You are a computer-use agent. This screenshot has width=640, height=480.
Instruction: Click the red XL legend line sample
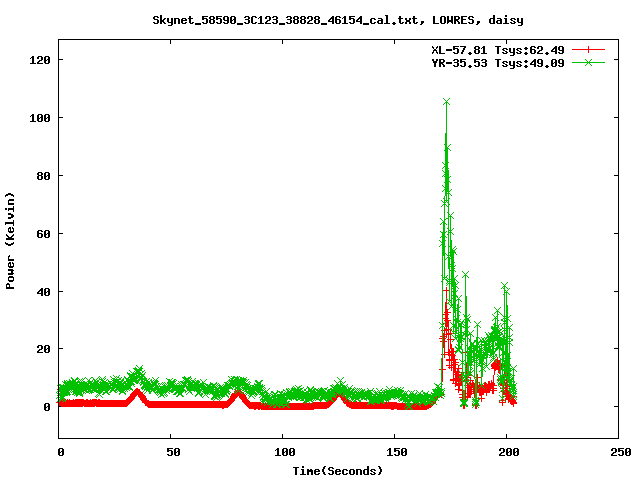tap(588, 50)
